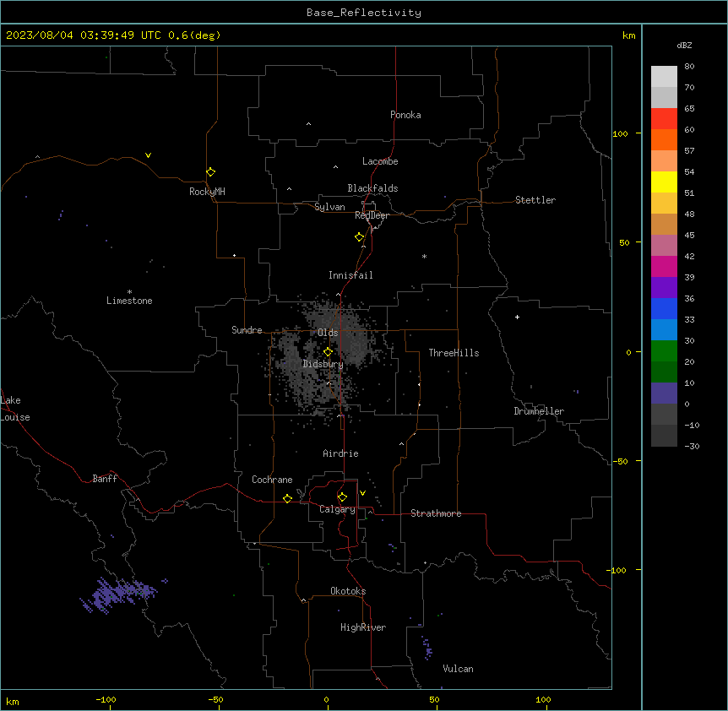Viewport: 728px width, 711px height.
Task: Click the yellow diamond marker near RockyMH
Action: 210,171
